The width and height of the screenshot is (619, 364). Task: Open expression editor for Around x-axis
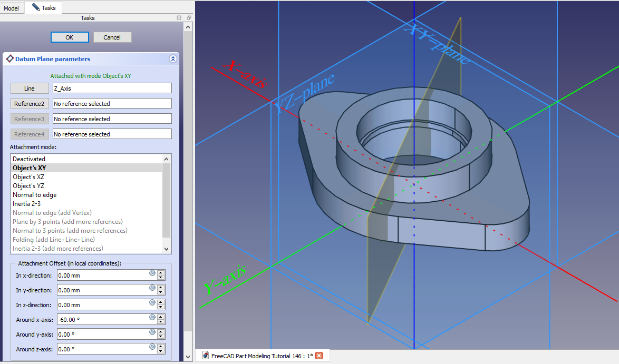(152, 317)
